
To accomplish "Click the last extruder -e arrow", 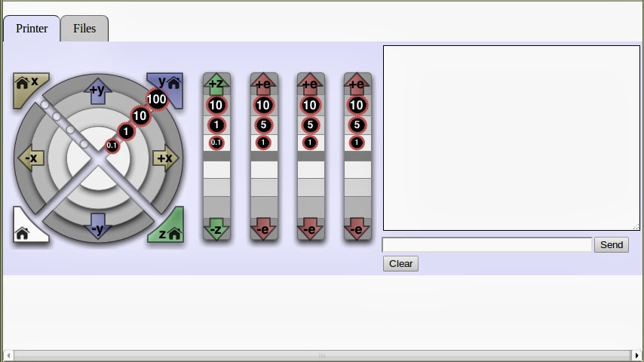I will pos(357,229).
